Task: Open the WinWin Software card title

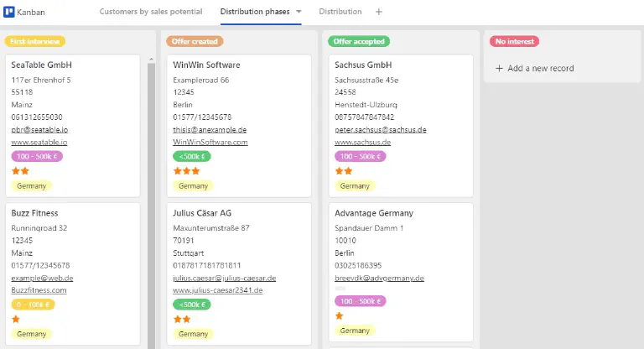Action: click(206, 65)
